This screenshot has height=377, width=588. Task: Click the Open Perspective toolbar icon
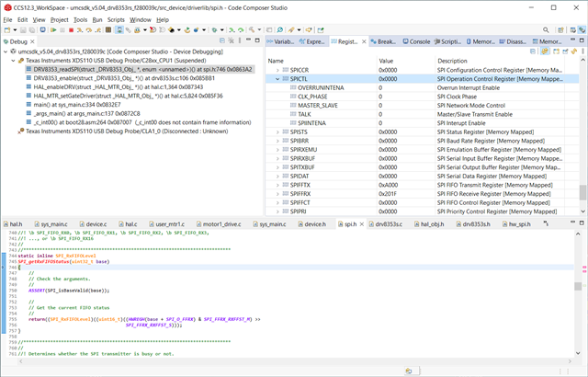point(560,29)
